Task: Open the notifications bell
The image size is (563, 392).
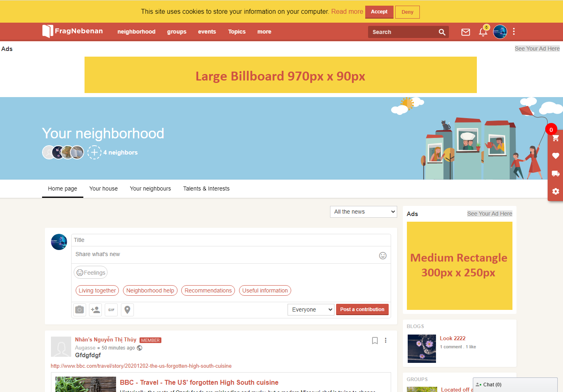Action: (x=483, y=32)
